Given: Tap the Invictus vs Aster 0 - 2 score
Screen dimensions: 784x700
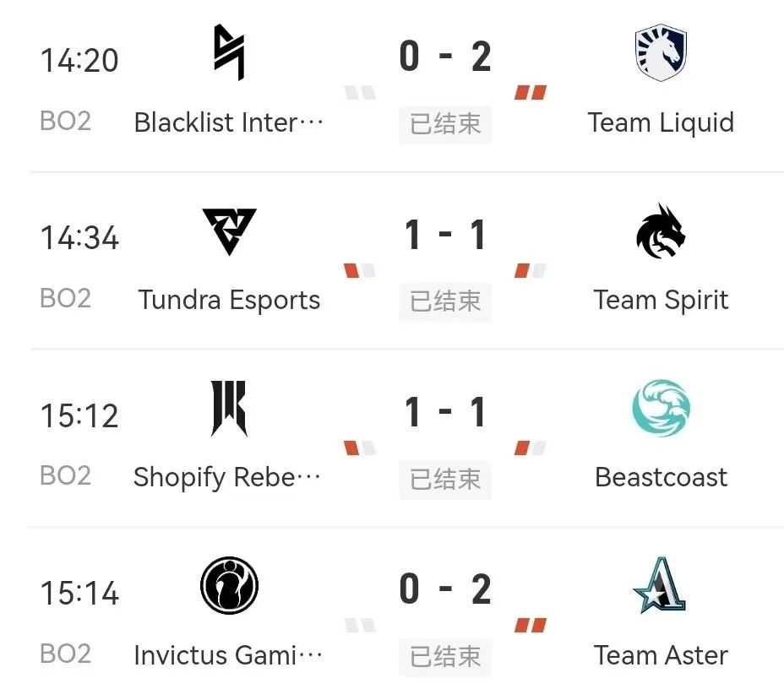Looking at the screenshot, I should coord(445,589).
